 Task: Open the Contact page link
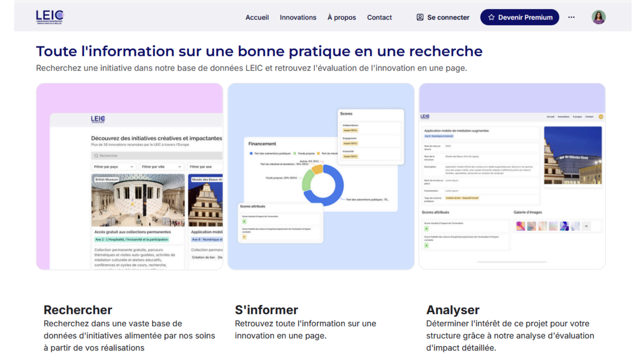379,17
